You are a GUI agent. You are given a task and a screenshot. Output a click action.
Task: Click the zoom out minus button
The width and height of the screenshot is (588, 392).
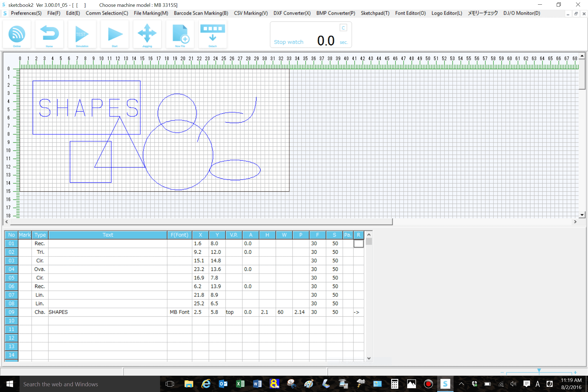point(502,372)
